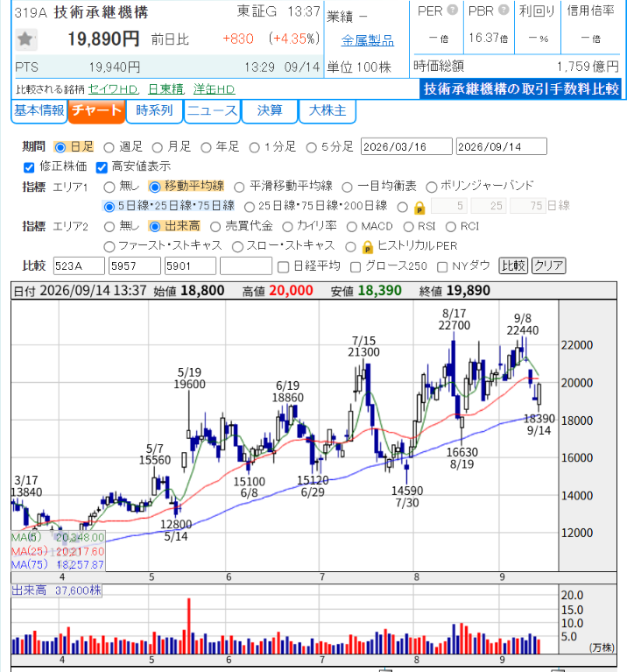The image size is (627, 672).
Task: Click the 取引手数料比較 banner
Action: (x=521, y=89)
